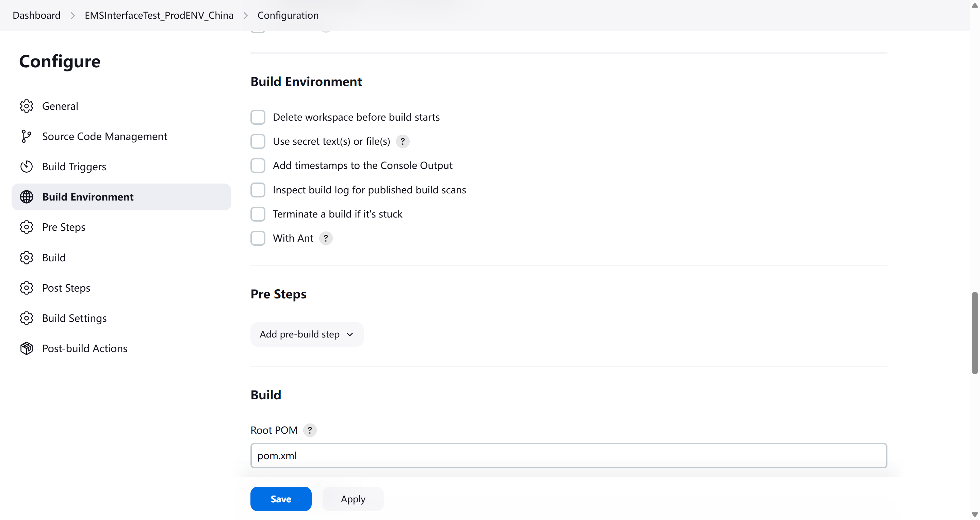Viewport: 980px width, 520px height.
Task: Expand the Add pre-build step dropdown
Action: pyautogui.click(x=307, y=334)
